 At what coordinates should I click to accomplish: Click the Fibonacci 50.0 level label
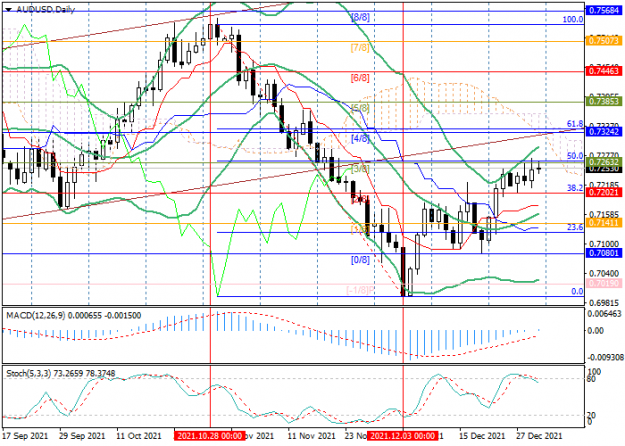point(575,156)
